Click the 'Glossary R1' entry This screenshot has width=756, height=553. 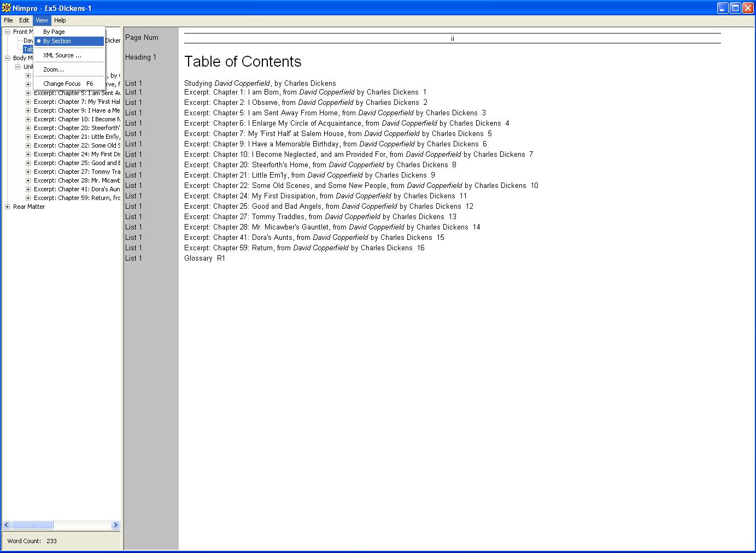pos(204,258)
